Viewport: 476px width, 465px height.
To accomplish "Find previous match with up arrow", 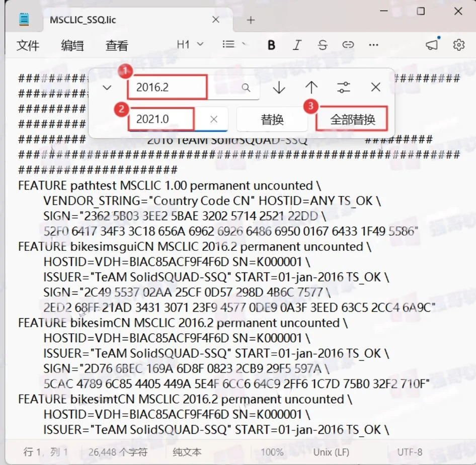I will [311, 87].
